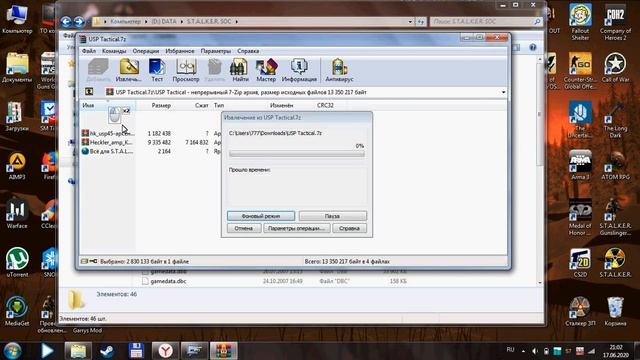Click the extraction progress bar
The width and height of the screenshot is (640, 360).
[x=297, y=154]
